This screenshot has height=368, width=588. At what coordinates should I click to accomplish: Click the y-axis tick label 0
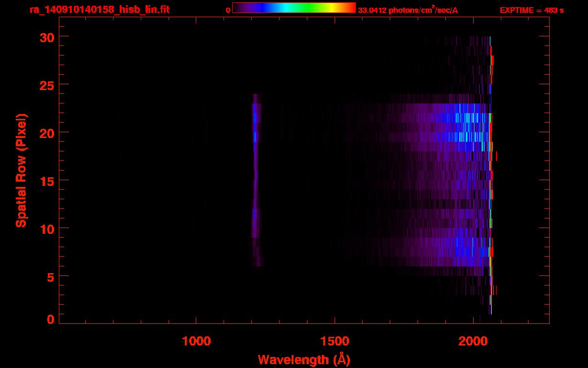(49, 319)
